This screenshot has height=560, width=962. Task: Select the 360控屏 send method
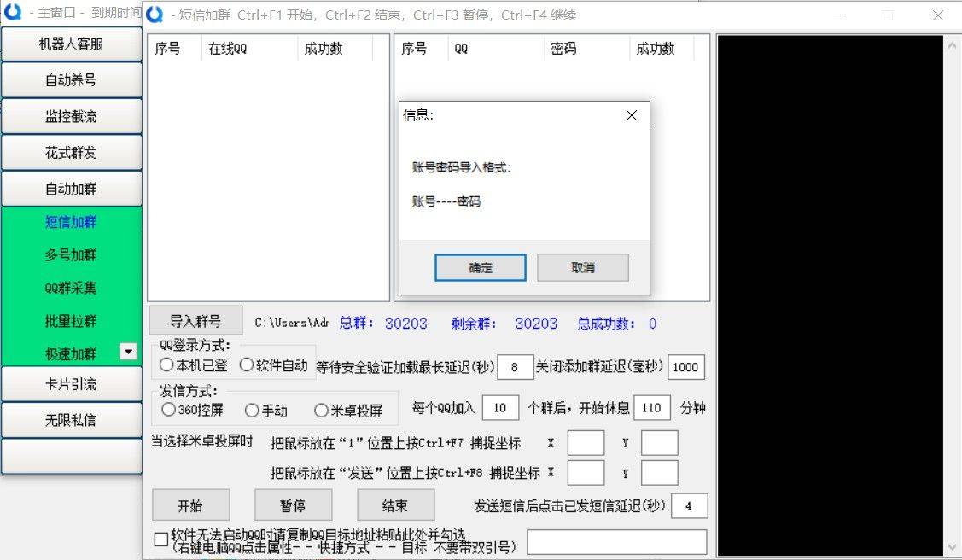[193, 410]
